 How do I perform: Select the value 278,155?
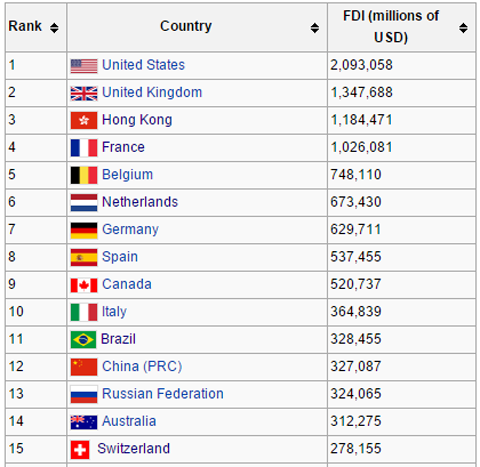356,448
